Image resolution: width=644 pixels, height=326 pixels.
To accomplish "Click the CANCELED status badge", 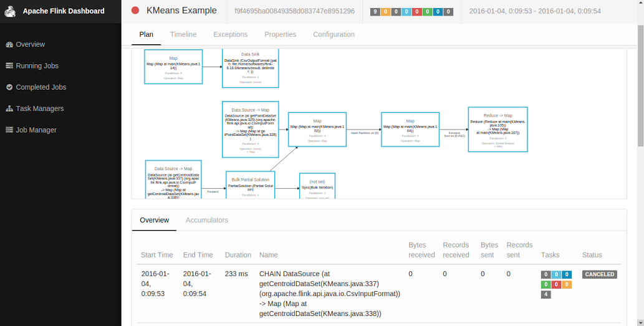I will [x=600, y=274].
